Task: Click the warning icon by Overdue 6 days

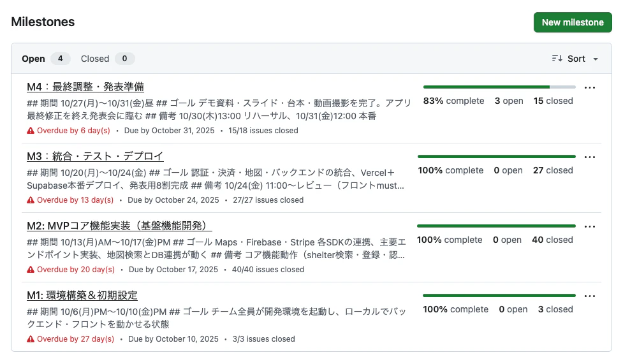Action: [31, 130]
